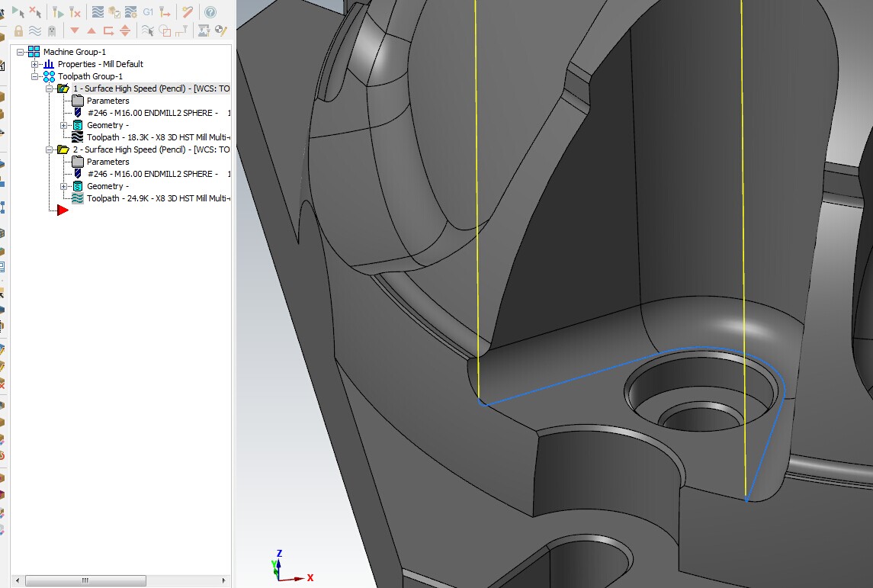Click "#246 - M16.00 ENDMILL2 SPHERE" in operation 1
The width and height of the screenshot is (873, 588).
tap(152, 113)
